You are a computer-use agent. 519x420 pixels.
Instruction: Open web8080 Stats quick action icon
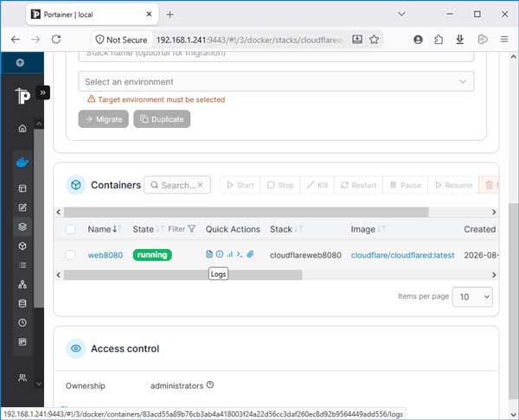pos(230,254)
